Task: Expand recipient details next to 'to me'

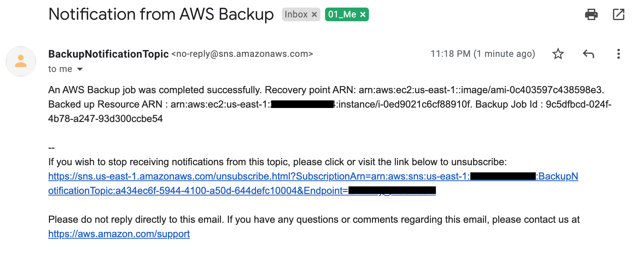Action: [x=80, y=69]
